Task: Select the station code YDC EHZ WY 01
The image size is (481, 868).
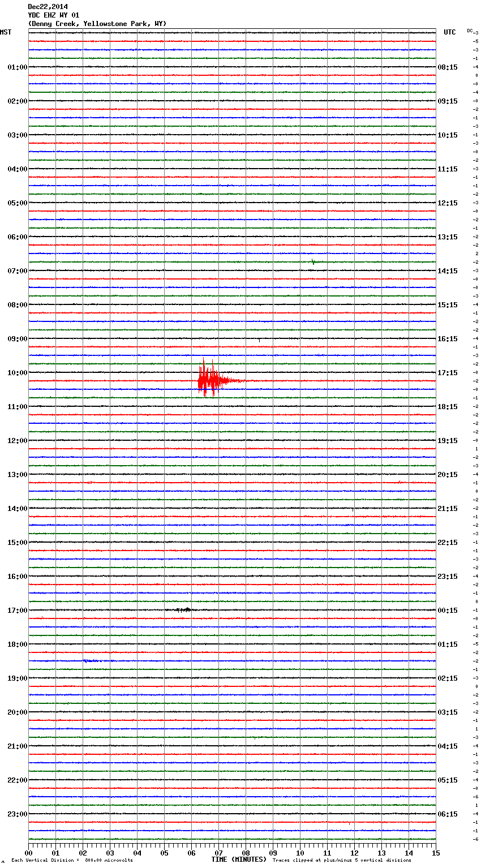Action: 54,15
